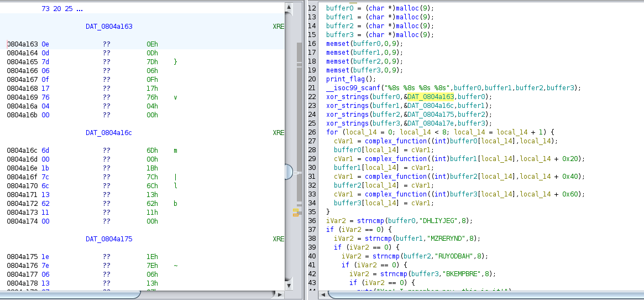Click the listing's horizontal scroll-right arrow

[280, 294]
